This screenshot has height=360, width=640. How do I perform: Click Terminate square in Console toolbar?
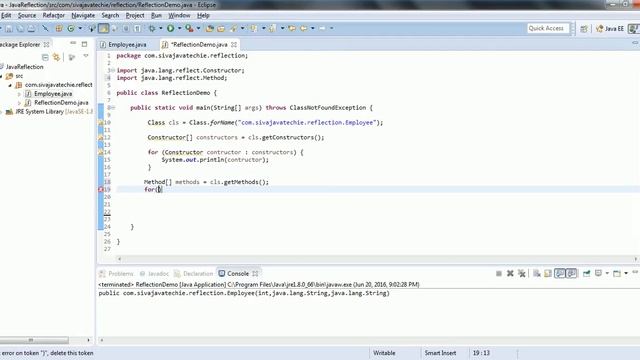[x=499, y=273]
